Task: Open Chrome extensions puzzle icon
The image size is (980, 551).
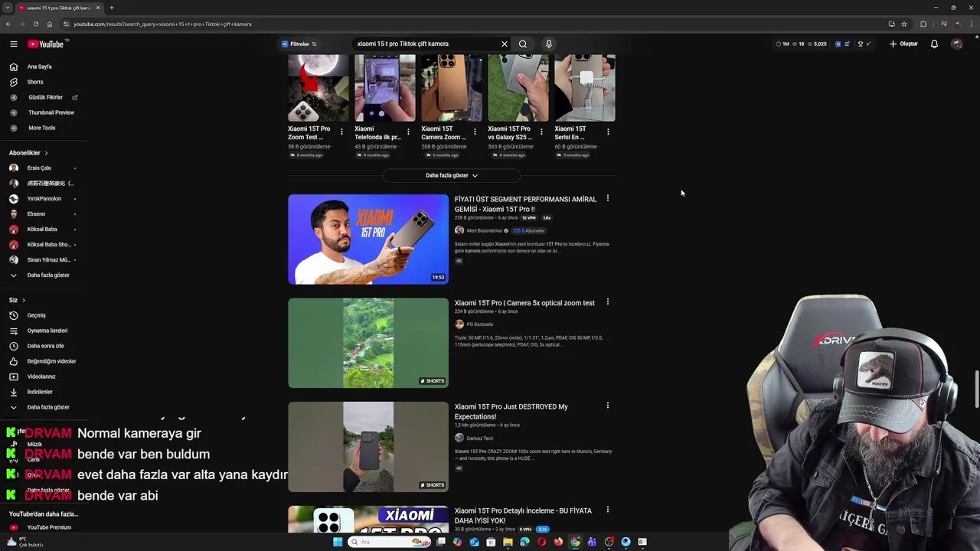Action: (x=923, y=24)
